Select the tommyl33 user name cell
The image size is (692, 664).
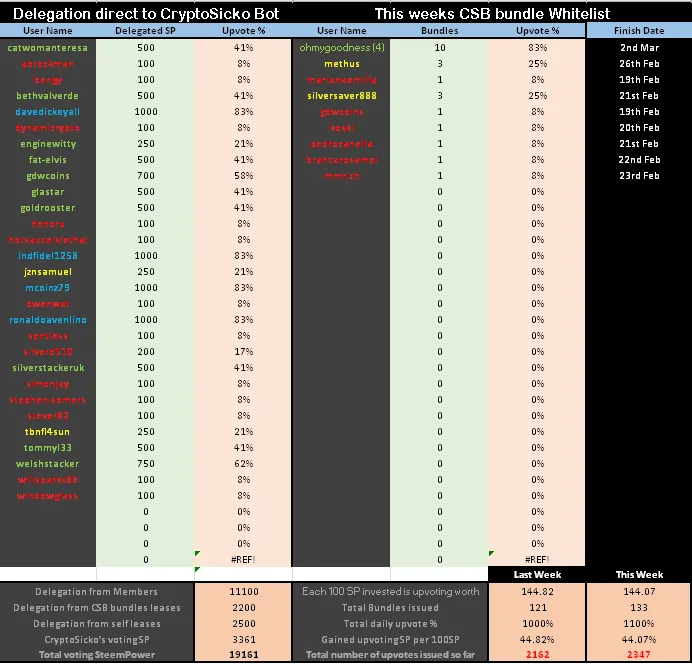point(48,448)
